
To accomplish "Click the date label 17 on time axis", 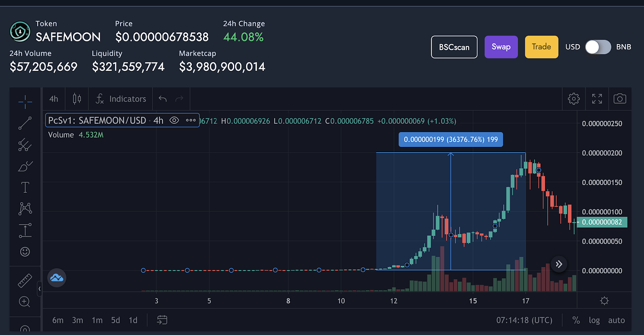I will [526, 301].
